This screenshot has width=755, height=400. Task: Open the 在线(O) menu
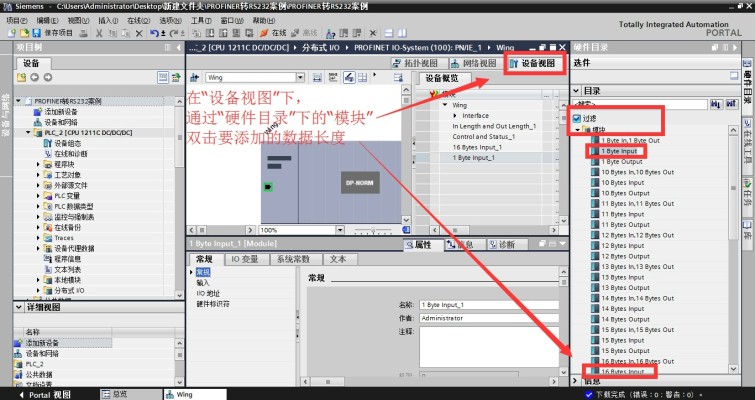[x=139, y=20]
